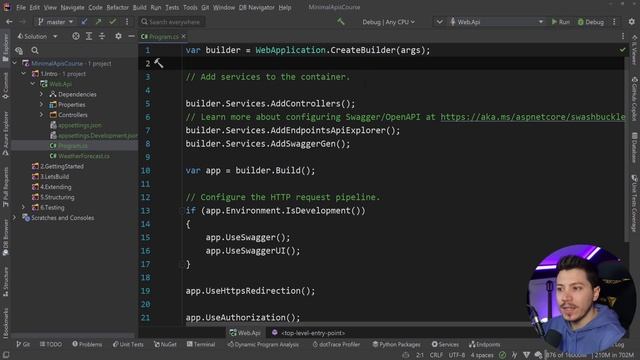Click the Git commit checkmark icon
Screen dimensions: 640x360
pos(113,22)
